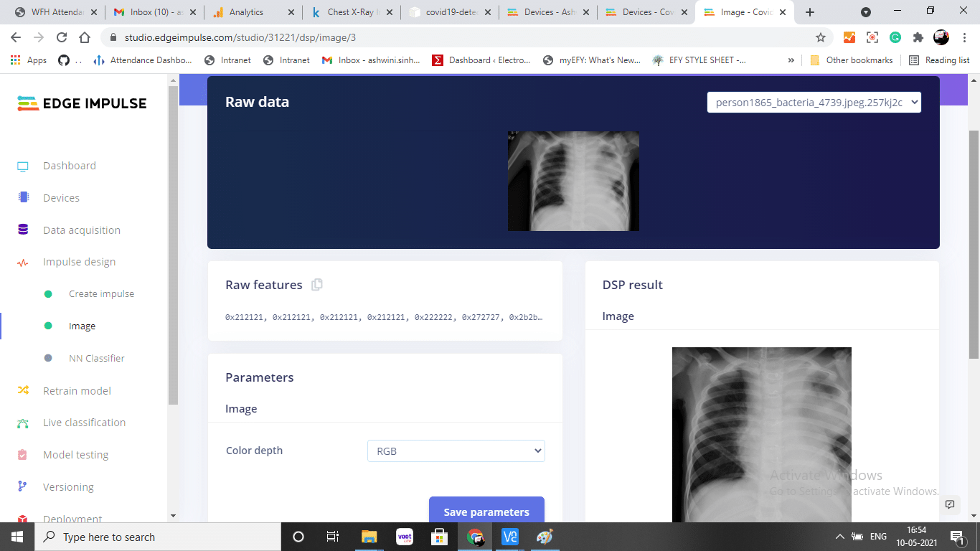The width and height of the screenshot is (980, 551).
Task: Click the raw data X-ray thumbnail
Action: (573, 181)
